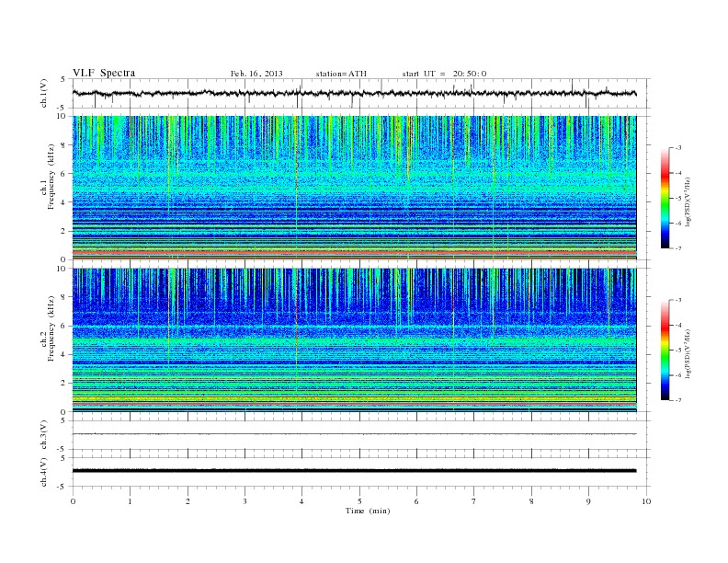This screenshot has height=563, width=728.
Task: Click the ch.2 spectrogram plot area
Action: 354,340
